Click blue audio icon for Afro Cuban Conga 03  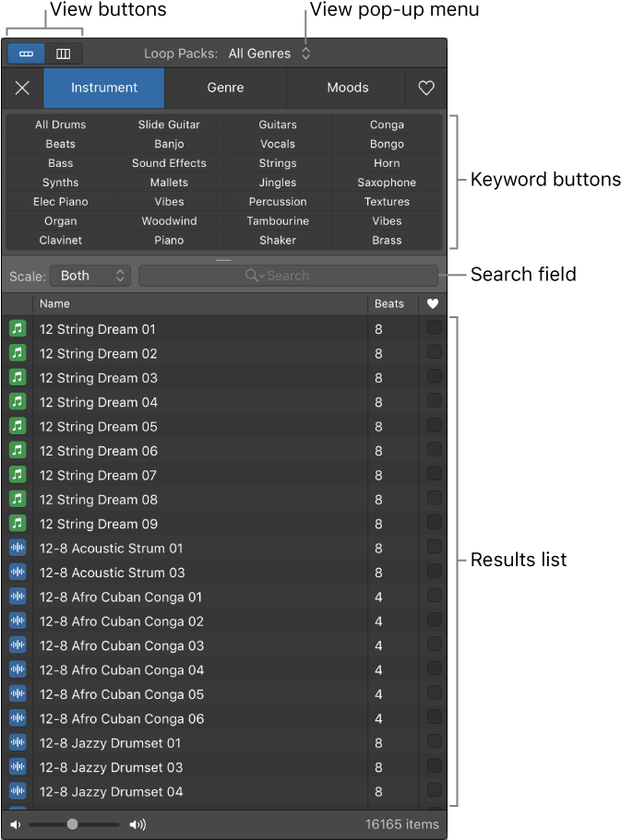click(x=18, y=645)
